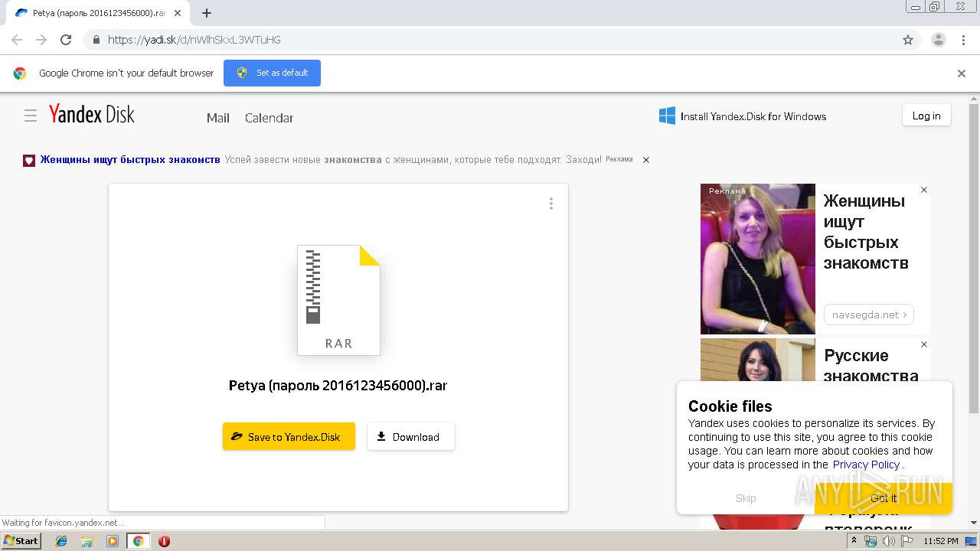Viewport: 980px width, 551px height.
Task: Launch Internet Explorer from taskbar
Action: click(x=61, y=541)
